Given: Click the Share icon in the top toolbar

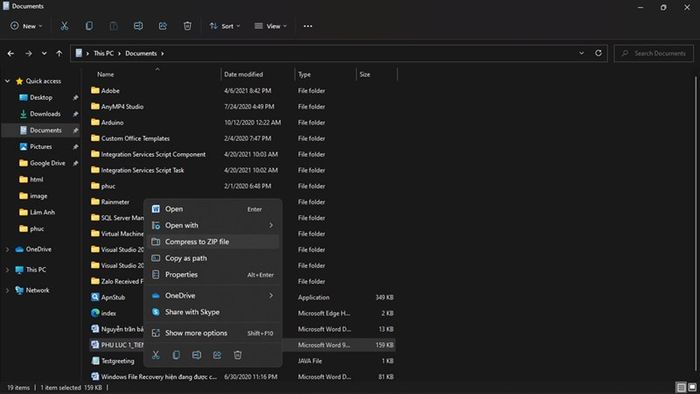Looking at the screenshot, I should point(163,26).
